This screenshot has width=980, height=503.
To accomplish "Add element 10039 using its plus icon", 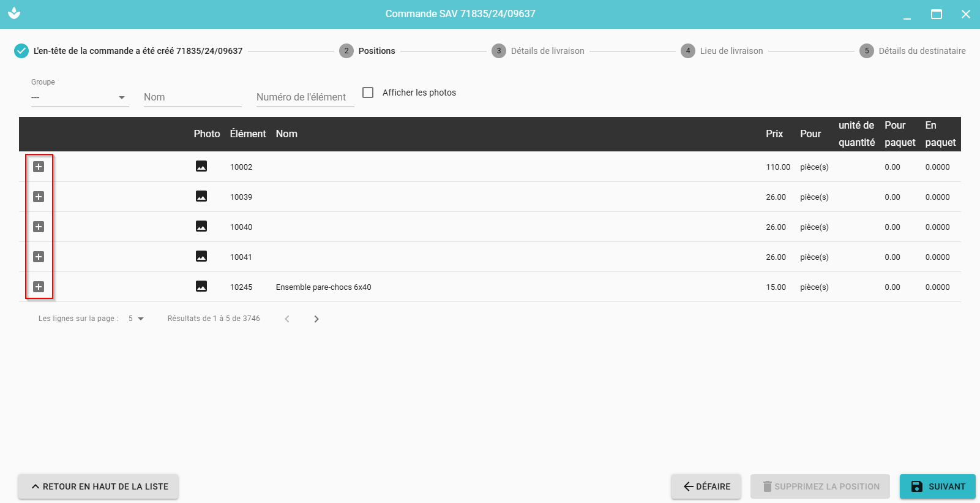I will [39, 197].
